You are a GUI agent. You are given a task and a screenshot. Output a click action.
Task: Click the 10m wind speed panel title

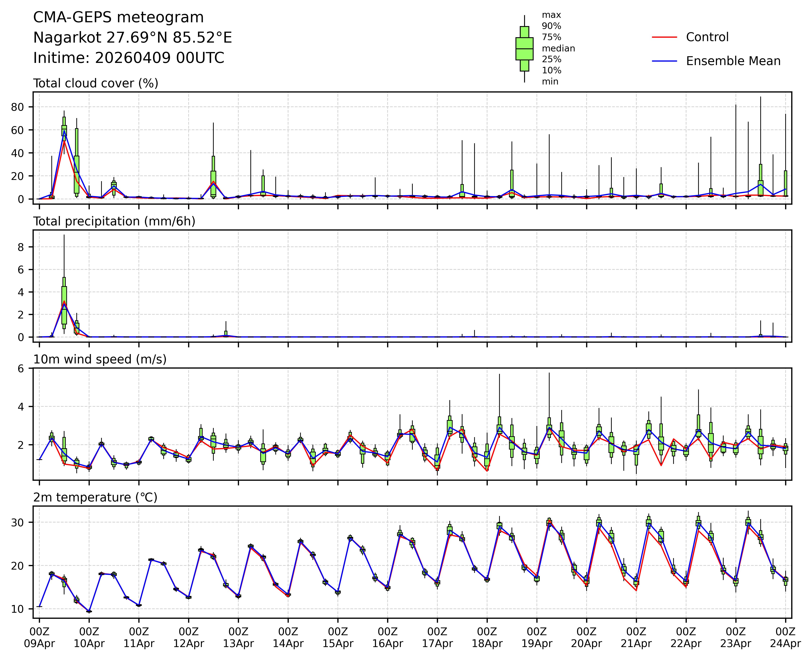pos(100,359)
